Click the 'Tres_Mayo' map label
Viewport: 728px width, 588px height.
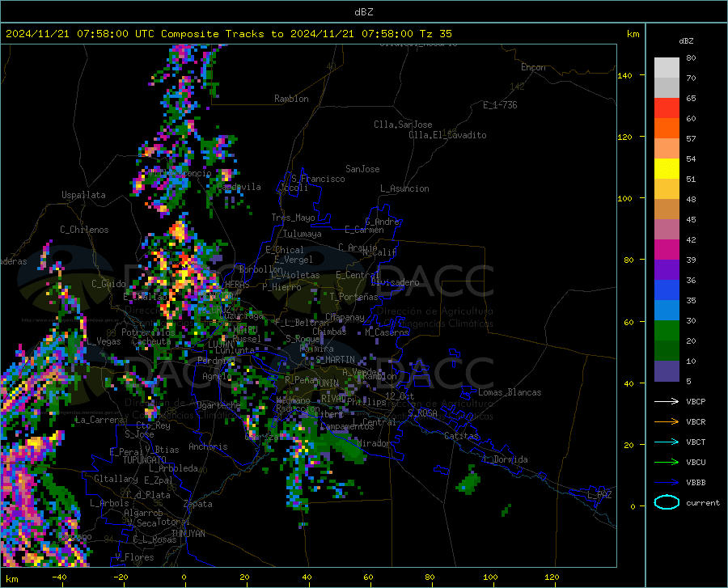293,218
